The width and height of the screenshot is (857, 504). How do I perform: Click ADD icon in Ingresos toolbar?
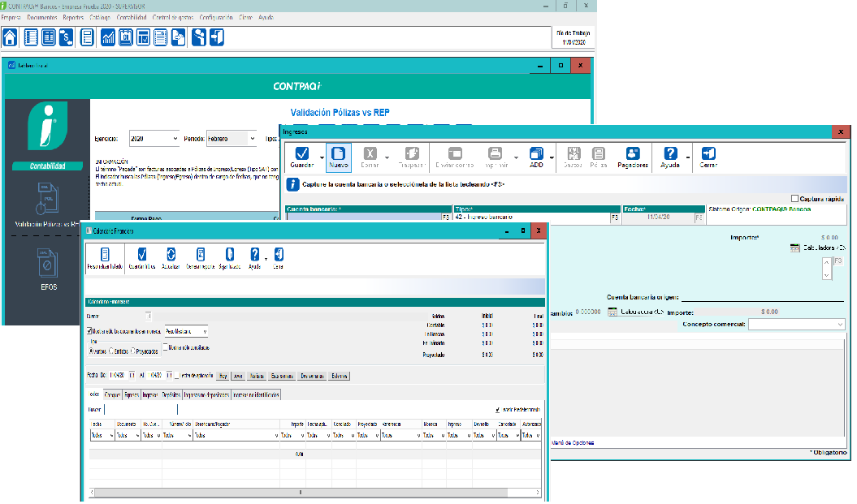point(537,157)
